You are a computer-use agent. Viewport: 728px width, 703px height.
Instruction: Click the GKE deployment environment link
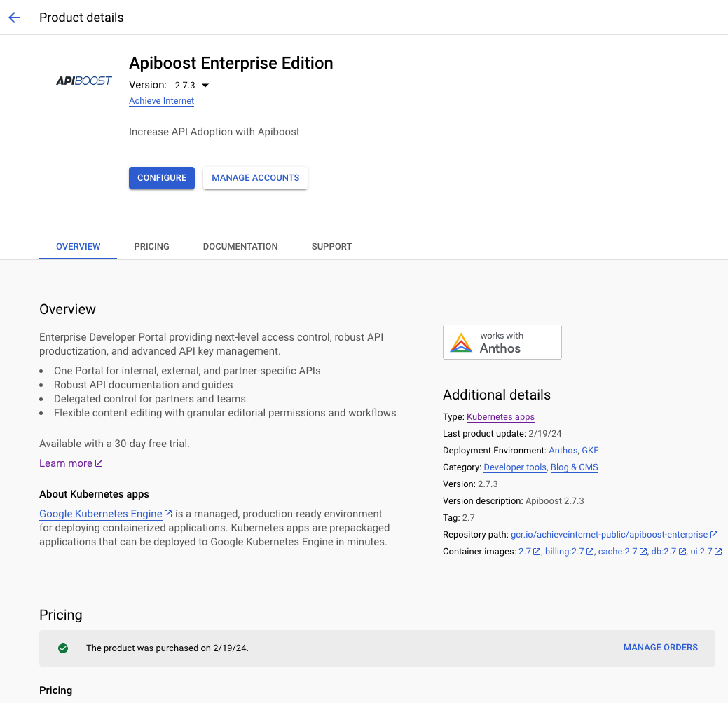(590, 451)
